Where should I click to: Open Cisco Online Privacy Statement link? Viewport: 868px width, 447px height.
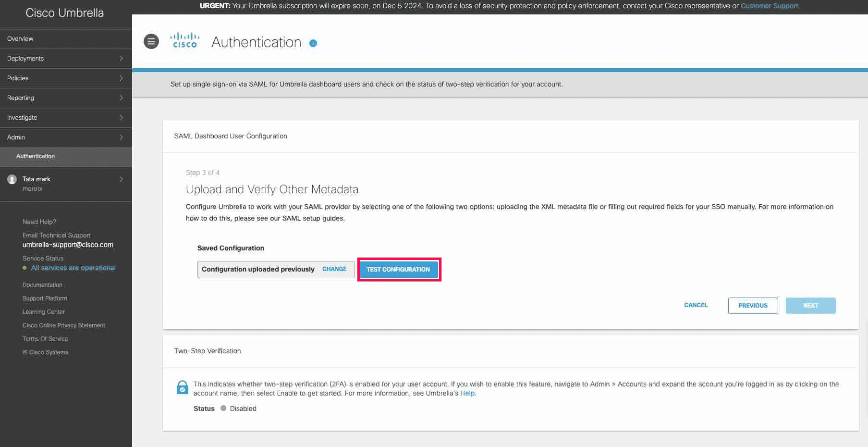point(64,325)
